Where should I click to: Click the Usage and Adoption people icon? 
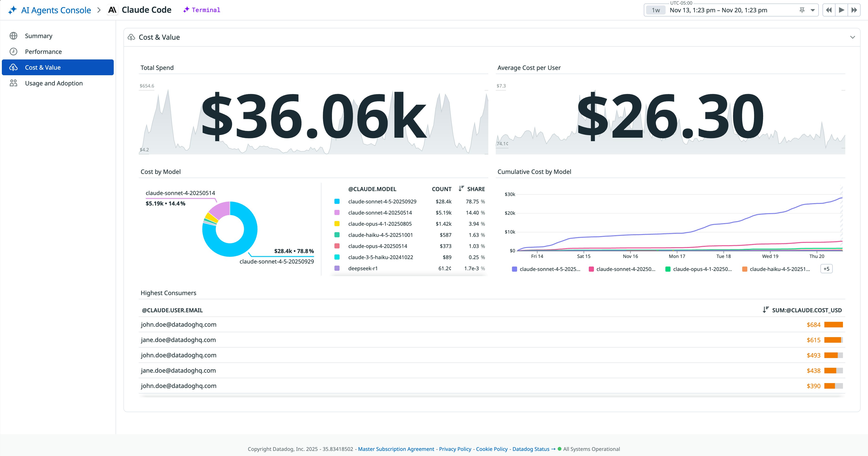(x=13, y=83)
